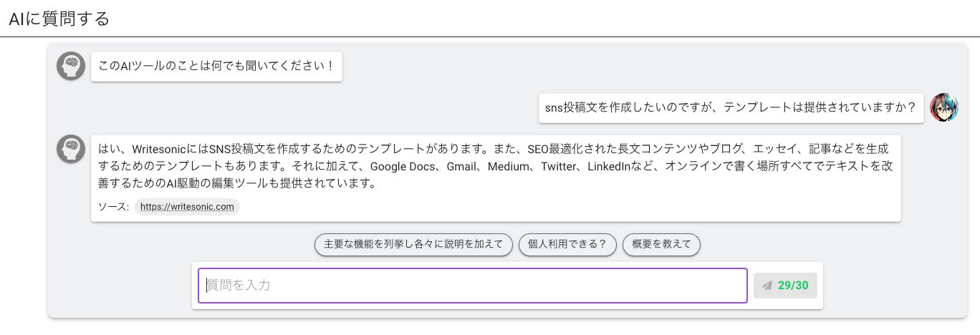The width and height of the screenshot is (980, 335).
Task: Select the suggestion chip 主要な機能を列挙し各々に説明を加えて
Action: coord(413,244)
